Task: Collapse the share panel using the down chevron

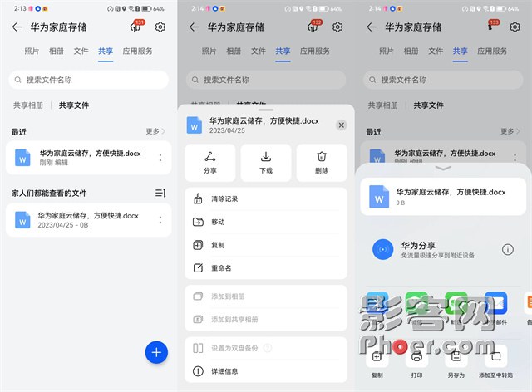Action: click(443, 169)
